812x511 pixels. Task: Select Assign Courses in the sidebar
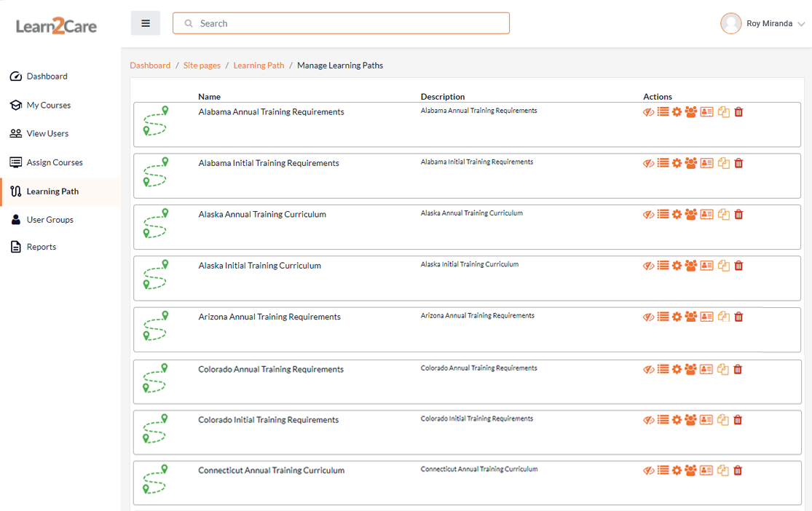pos(55,162)
